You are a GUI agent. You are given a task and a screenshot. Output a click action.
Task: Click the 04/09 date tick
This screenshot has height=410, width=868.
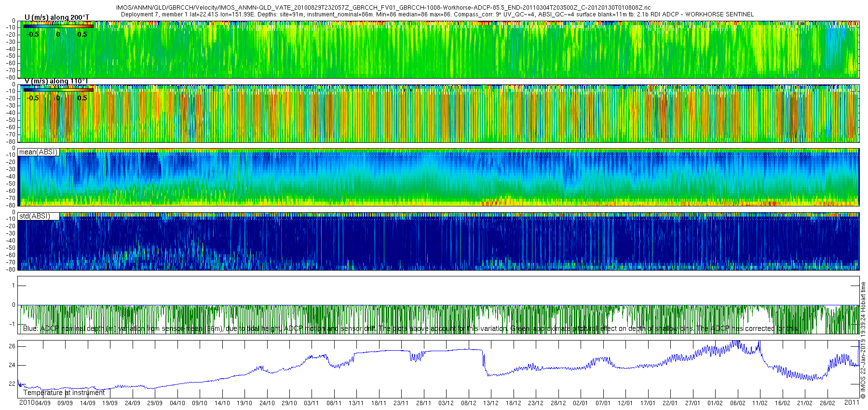point(42,403)
